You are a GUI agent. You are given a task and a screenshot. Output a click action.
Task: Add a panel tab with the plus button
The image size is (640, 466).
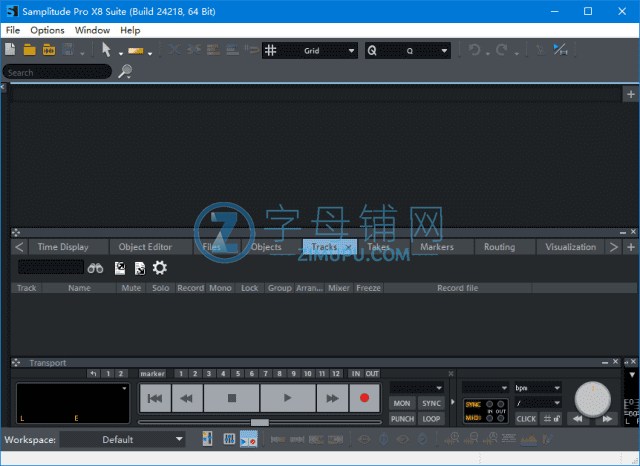pyautogui.click(x=631, y=247)
